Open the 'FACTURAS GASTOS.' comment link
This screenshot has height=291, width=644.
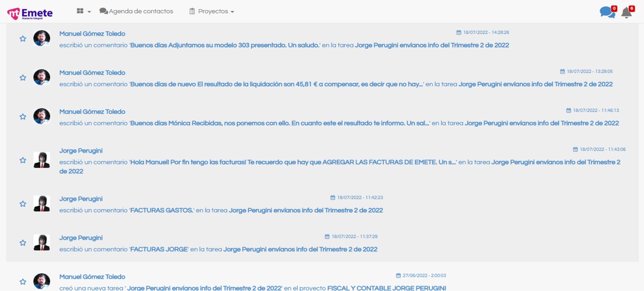click(162, 210)
